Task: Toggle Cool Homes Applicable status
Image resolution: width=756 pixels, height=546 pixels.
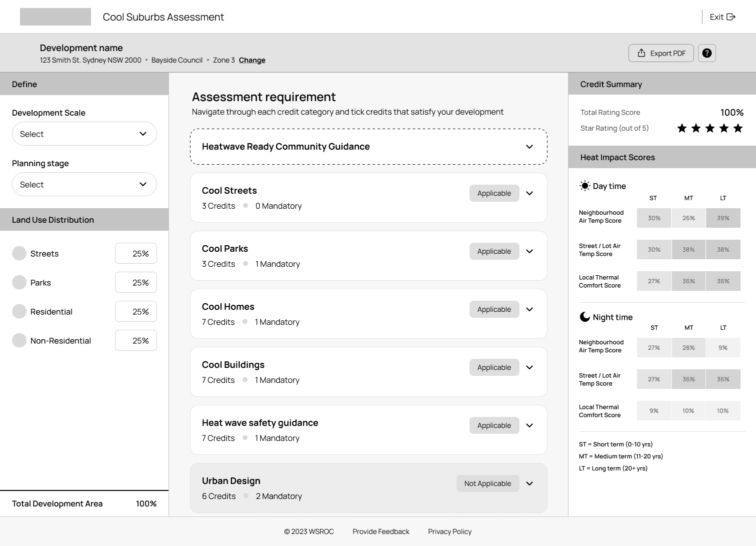Action: tap(494, 309)
